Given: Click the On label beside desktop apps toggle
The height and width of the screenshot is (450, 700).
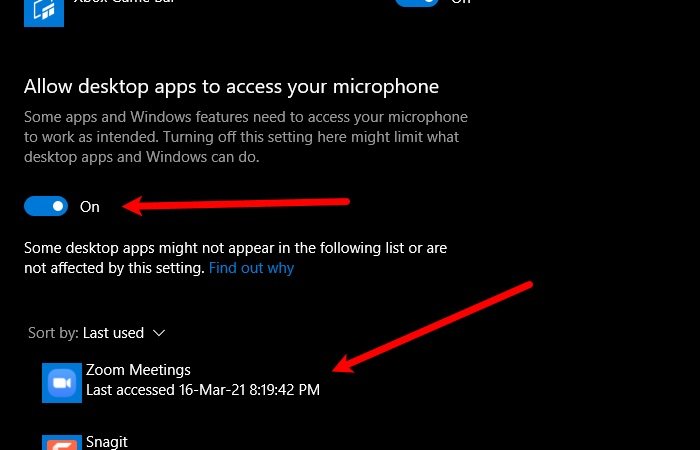Looking at the screenshot, I should 89,207.
